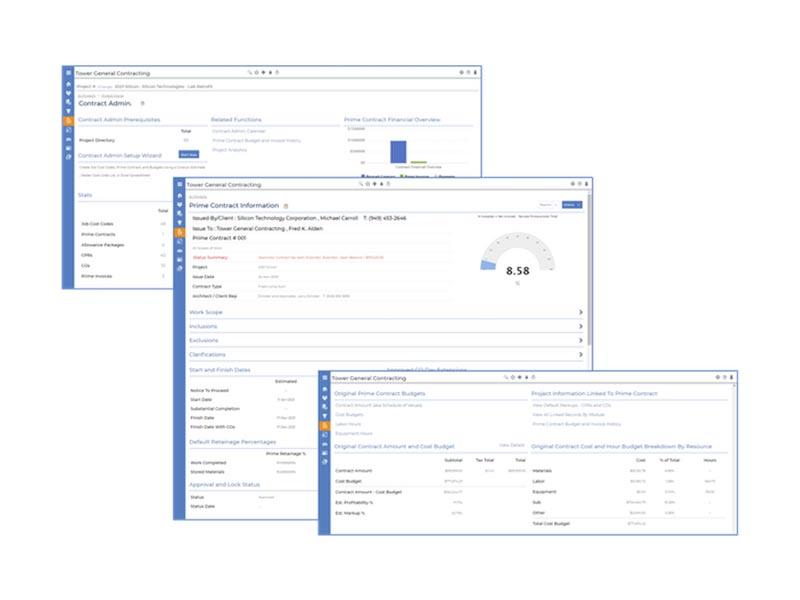The width and height of the screenshot is (800, 600).
Task: Click Prime Invoices row in Stats
Action: tap(123, 276)
